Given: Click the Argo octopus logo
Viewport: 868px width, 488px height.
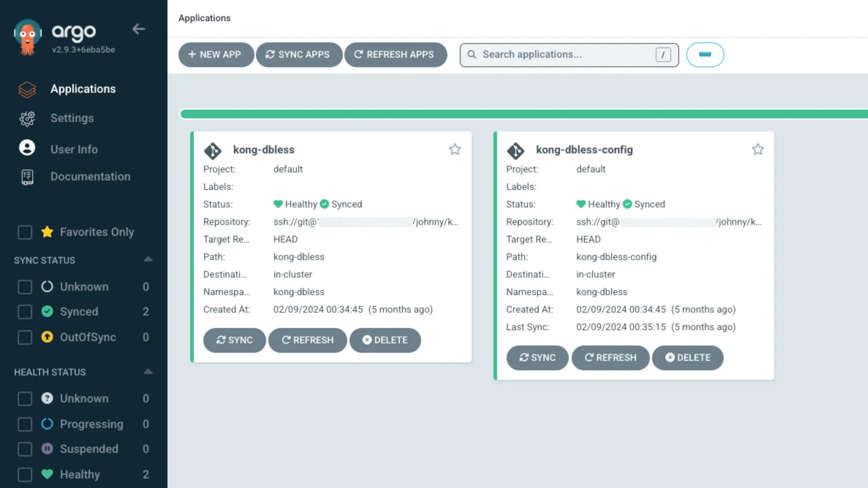Looking at the screenshot, I should click(28, 37).
